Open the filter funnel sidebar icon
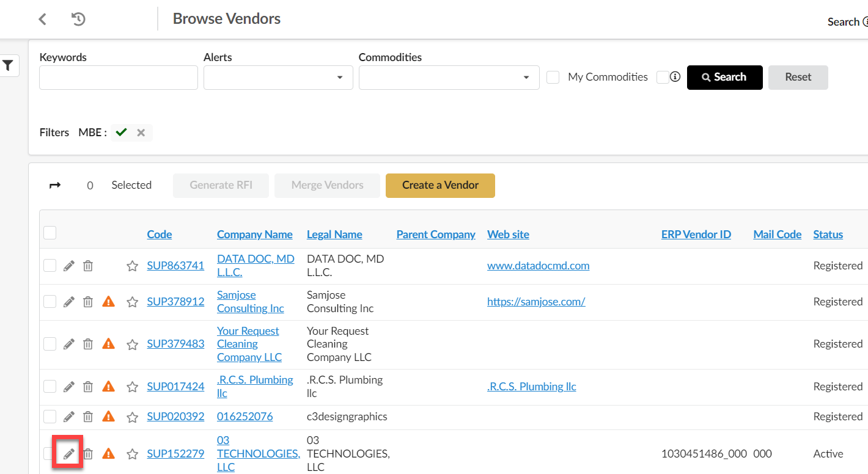Viewport: 868px width, 474px height. [9, 66]
